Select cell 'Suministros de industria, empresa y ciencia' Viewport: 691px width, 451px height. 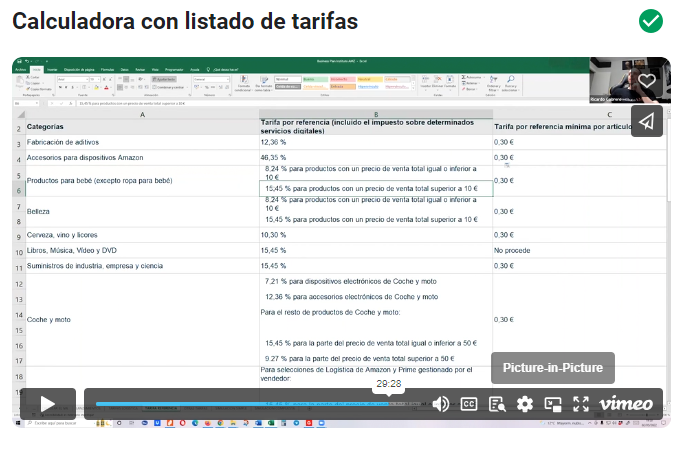(142, 266)
